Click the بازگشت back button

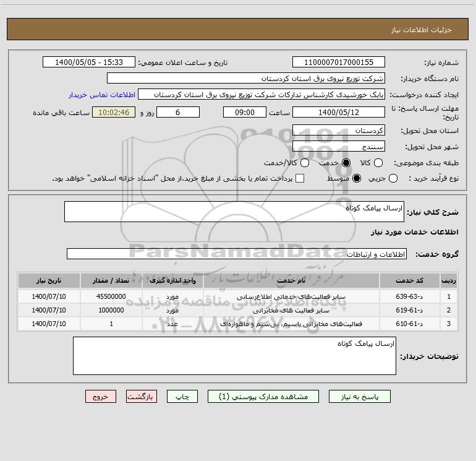tap(142, 397)
